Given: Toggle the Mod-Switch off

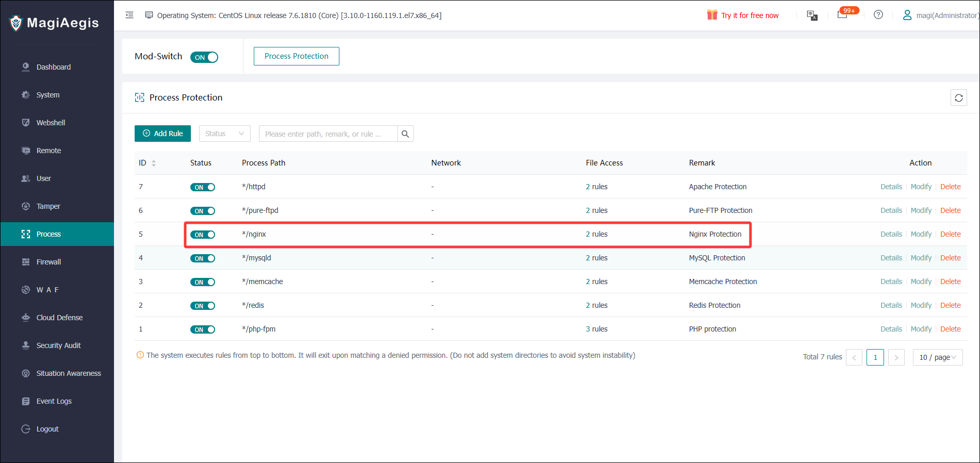Looking at the screenshot, I should (204, 57).
